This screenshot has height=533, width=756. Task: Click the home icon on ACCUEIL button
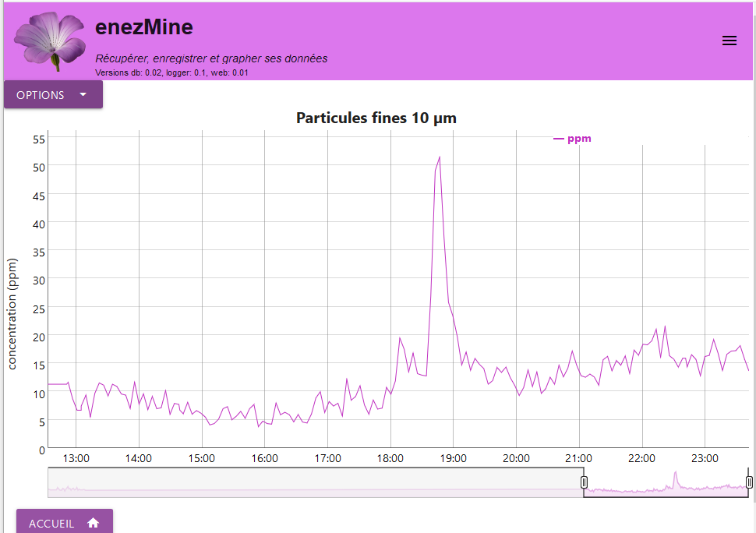click(x=94, y=524)
